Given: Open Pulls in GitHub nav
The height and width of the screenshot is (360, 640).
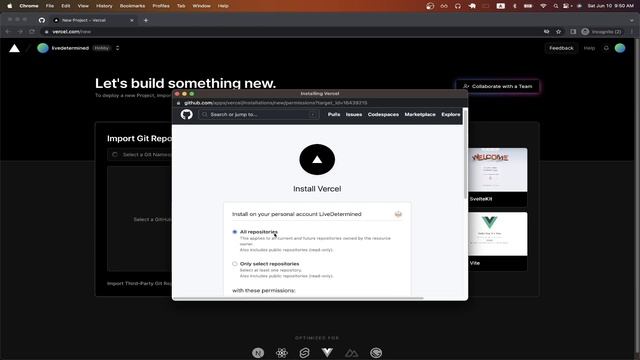Looking at the screenshot, I should (334, 114).
